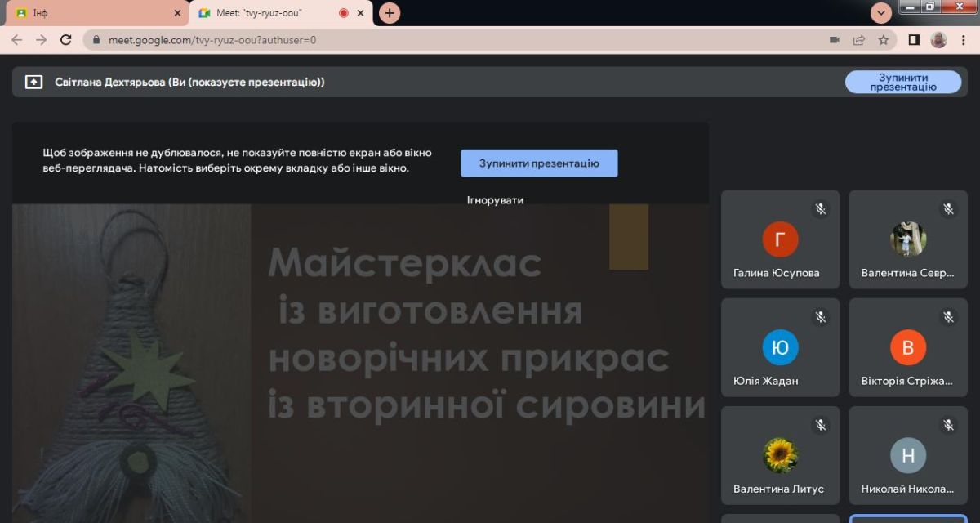Screen dimensions: 980x523
Task: View site information via the lock icon
Action: (96, 40)
